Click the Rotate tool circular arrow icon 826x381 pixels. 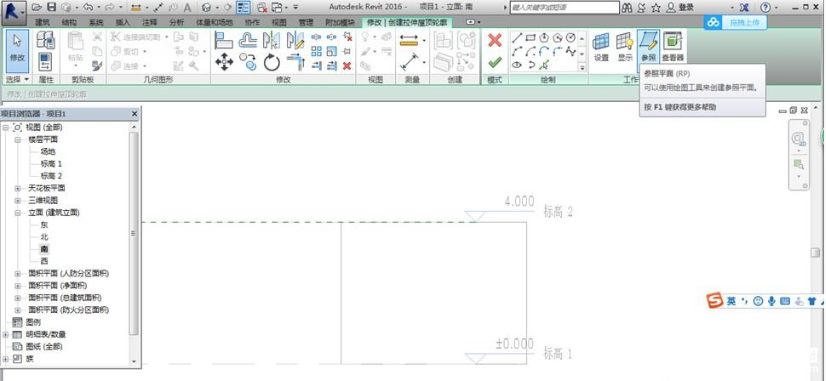271,62
